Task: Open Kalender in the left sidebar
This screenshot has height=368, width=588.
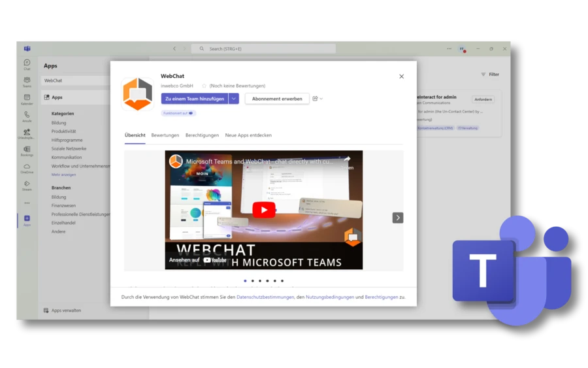Action: (x=27, y=99)
